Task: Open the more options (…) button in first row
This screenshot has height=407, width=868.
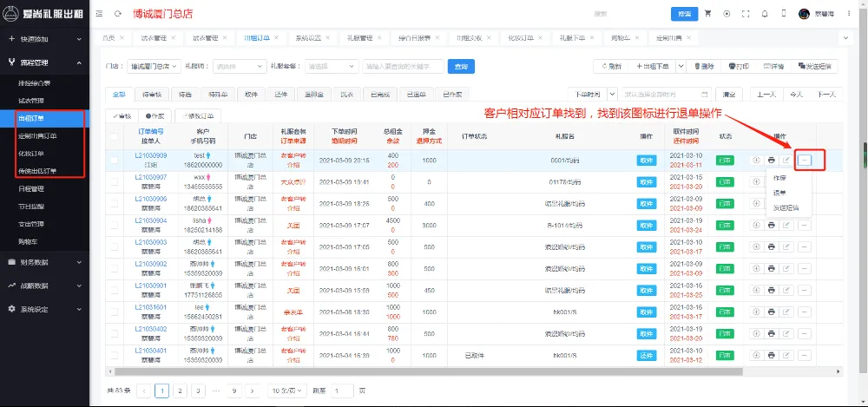Action: pyautogui.click(x=804, y=161)
